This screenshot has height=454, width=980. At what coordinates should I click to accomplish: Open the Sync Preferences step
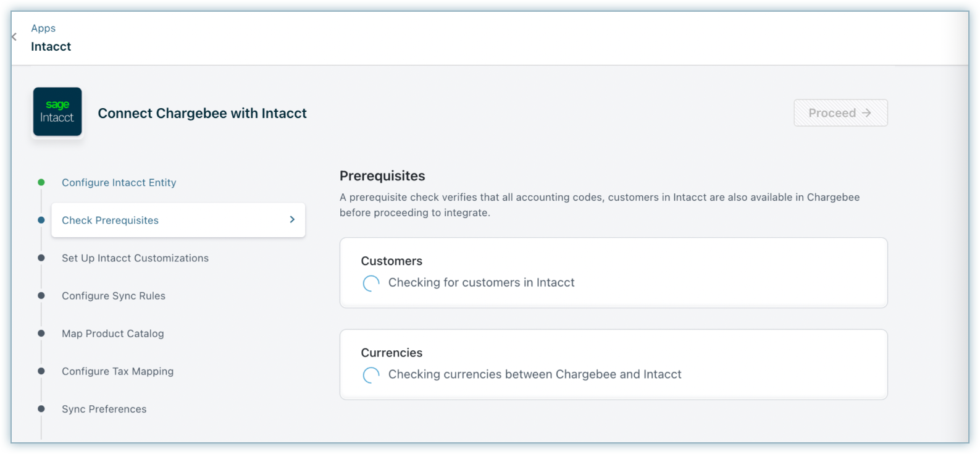pos(104,409)
